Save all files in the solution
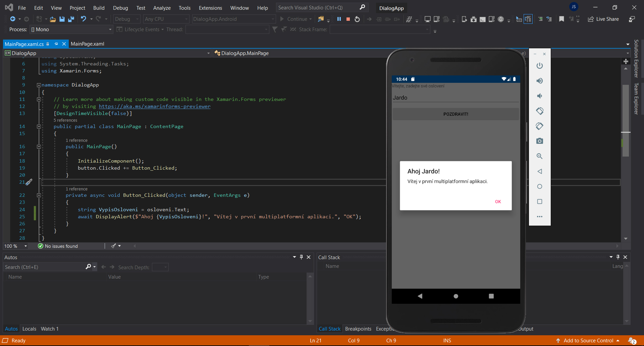The width and height of the screenshot is (644, 346). coord(71,19)
